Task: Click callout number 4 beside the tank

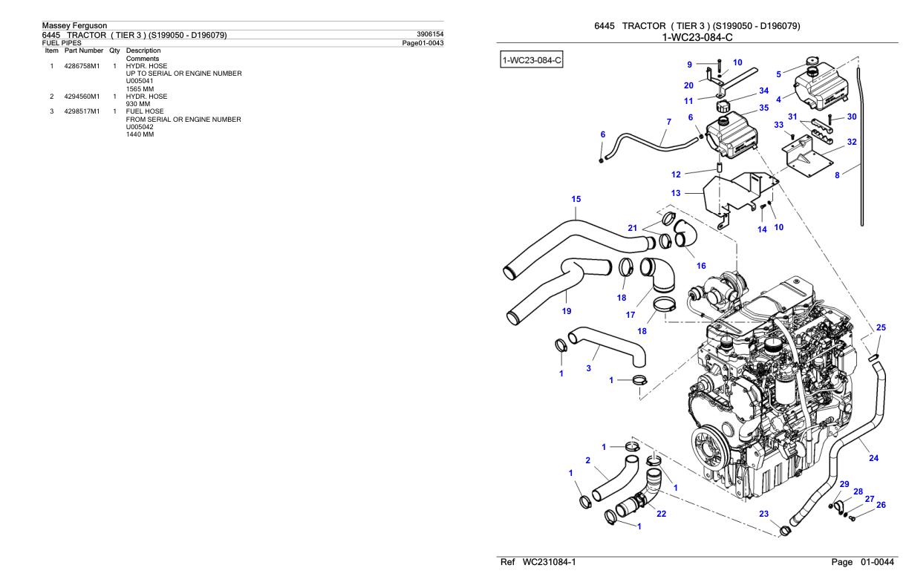Action: [778, 99]
